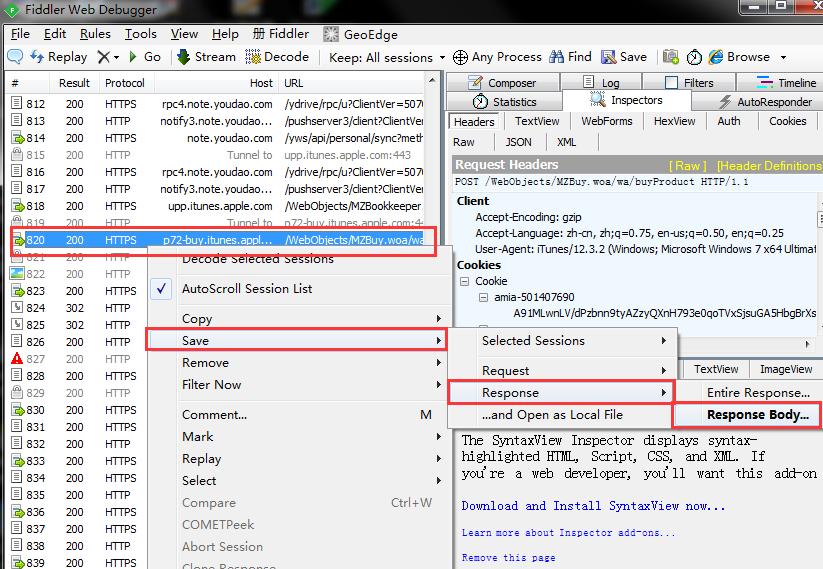Toggle Decode in the toolbar

pyautogui.click(x=277, y=57)
